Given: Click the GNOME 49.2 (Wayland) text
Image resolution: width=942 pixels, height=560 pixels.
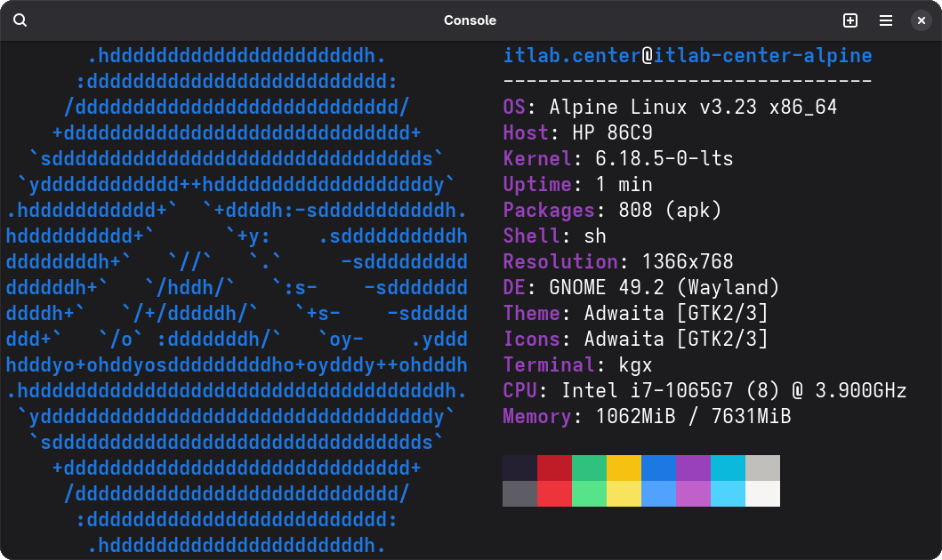Looking at the screenshot, I should tap(664, 288).
